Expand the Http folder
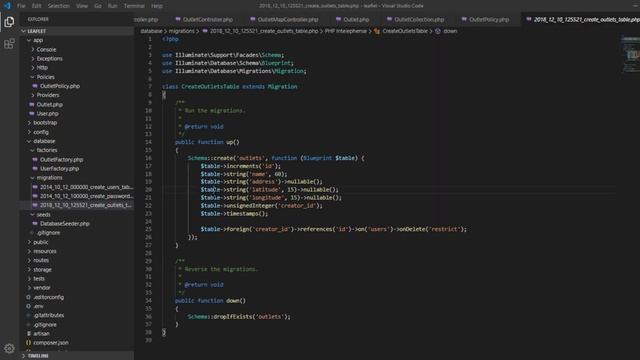640x360 pixels. (x=33, y=67)
